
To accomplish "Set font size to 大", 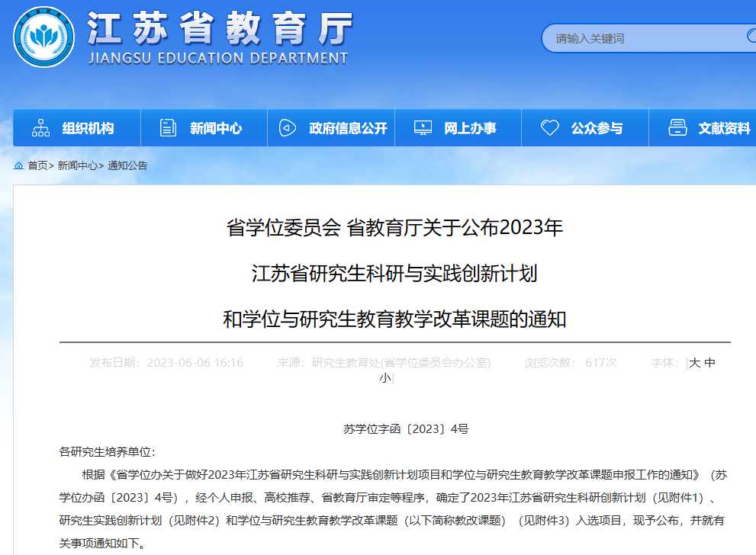I will click(x=694, y=363).
